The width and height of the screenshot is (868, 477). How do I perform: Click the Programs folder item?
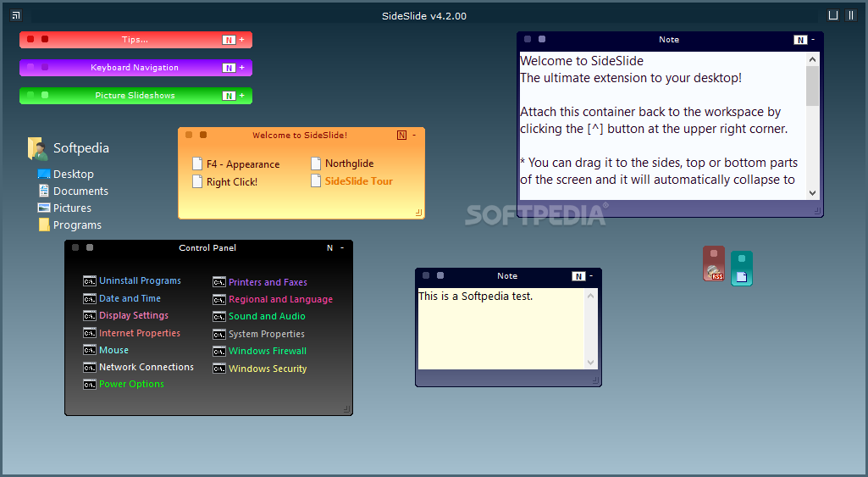(77, 225)
